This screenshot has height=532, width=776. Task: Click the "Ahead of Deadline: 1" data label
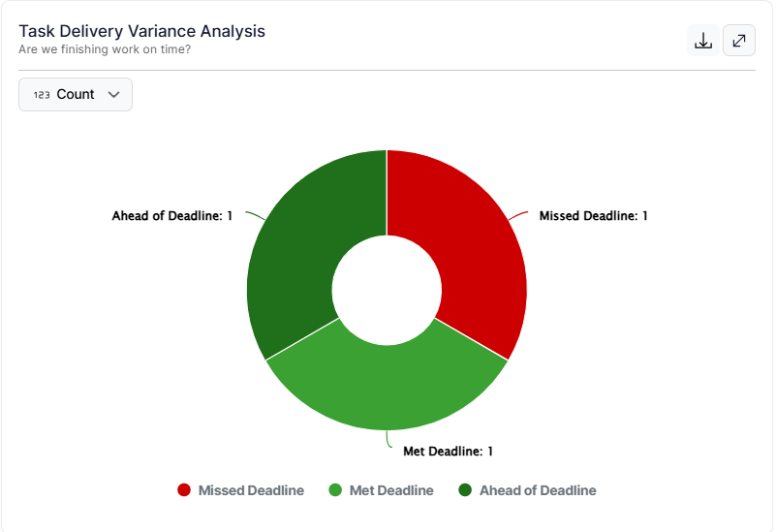click(172, 216)
